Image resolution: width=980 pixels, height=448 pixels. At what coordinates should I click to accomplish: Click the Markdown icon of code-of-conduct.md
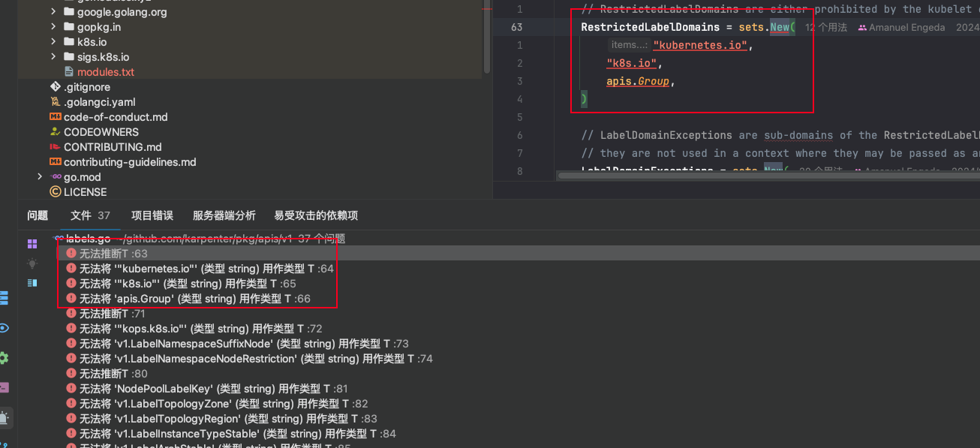tap(55, 117)
